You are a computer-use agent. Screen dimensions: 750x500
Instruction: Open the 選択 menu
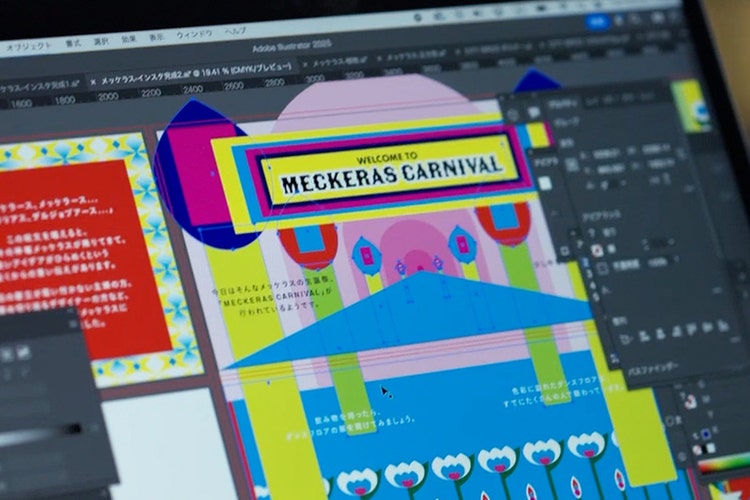click(101, 40)
